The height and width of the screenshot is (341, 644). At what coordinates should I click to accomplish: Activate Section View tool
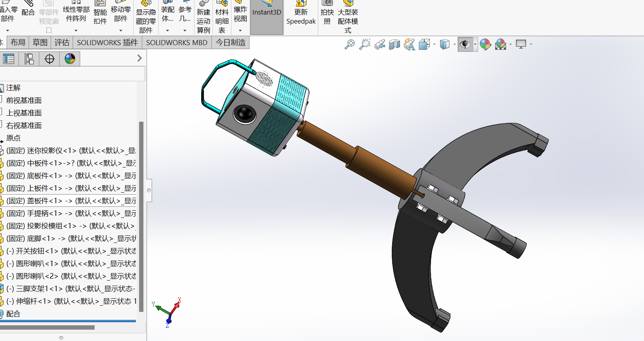click(x=394, y=44)
